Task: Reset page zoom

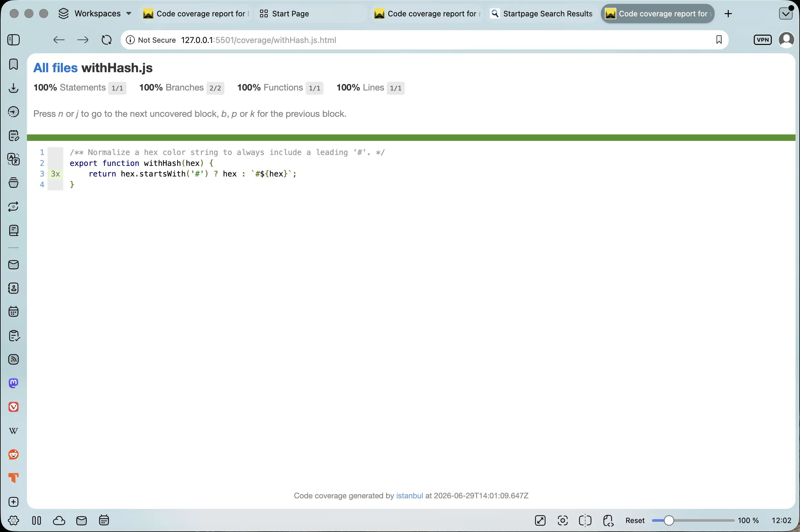Action: pos(635,520)
